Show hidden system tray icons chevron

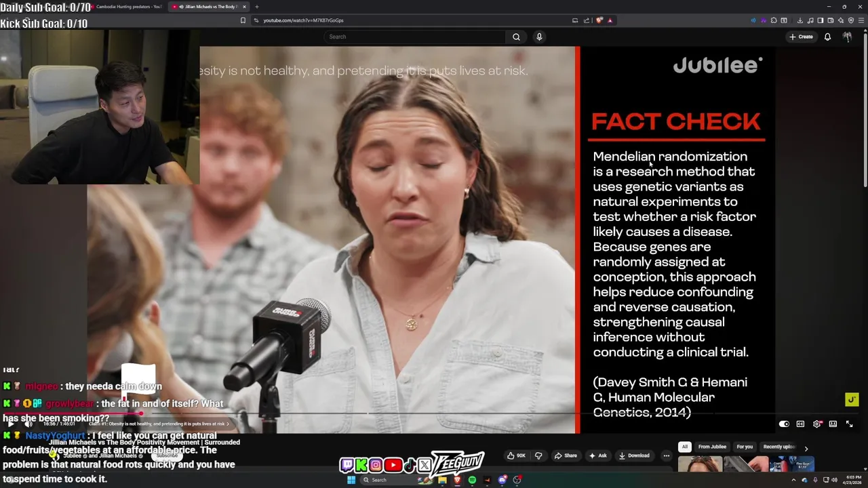click(x=793, y=480)
